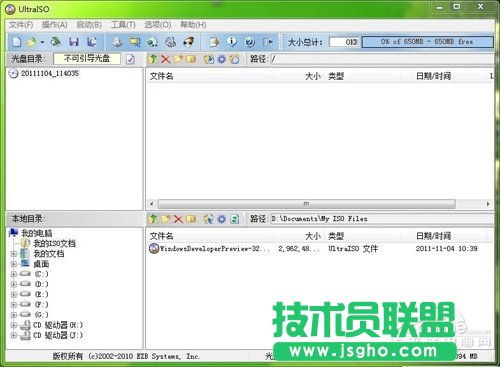This screenshot has width=500, height=367.
Task: Expand the (E:) drive node
Action: coord(14,294)
